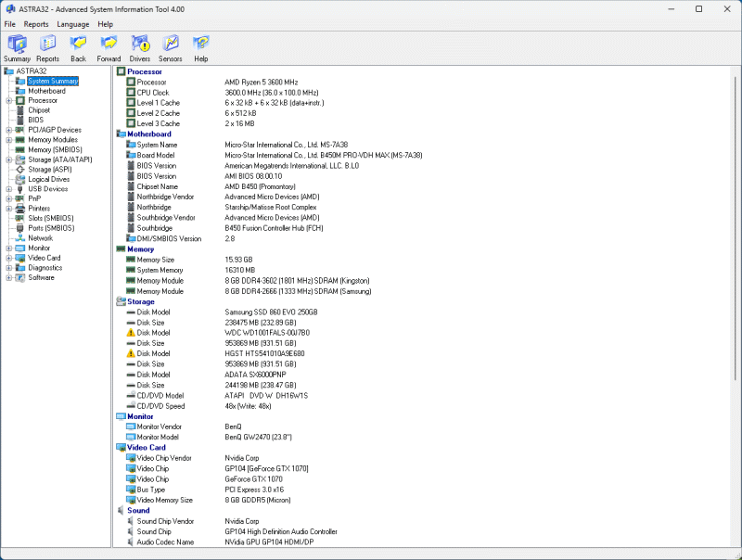Expand the USB Devices node
Image resolution: width=742 pixels, height=560 pixels.
(8, 189)
